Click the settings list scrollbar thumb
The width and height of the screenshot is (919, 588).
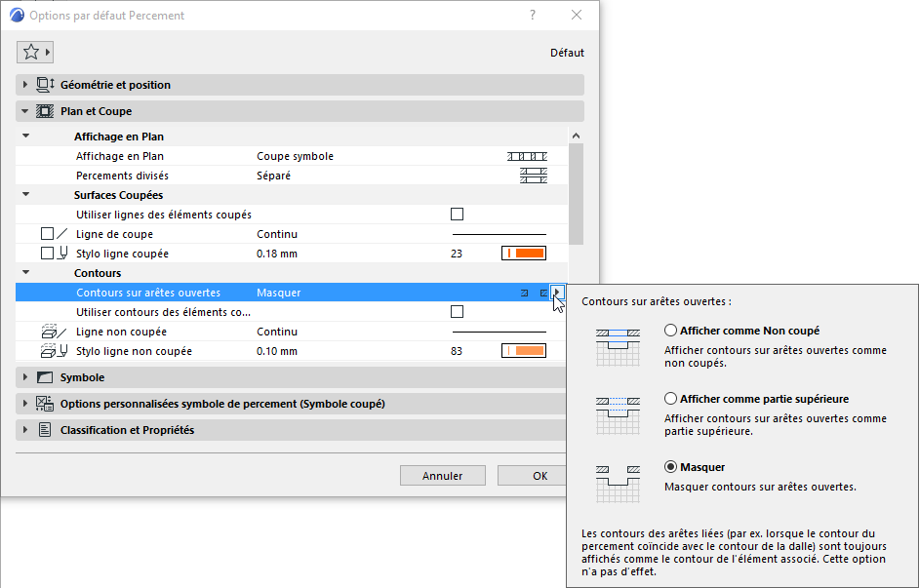coord(577,194)
